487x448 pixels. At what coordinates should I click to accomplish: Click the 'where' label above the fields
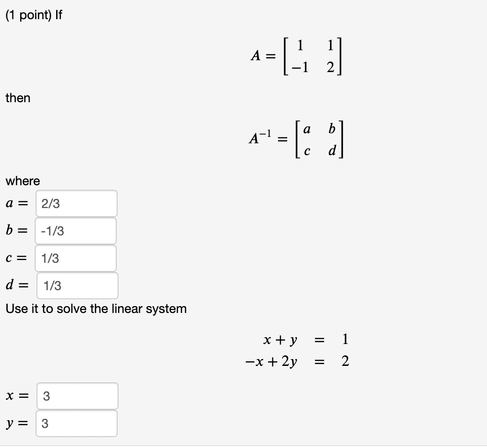[22, 181]
